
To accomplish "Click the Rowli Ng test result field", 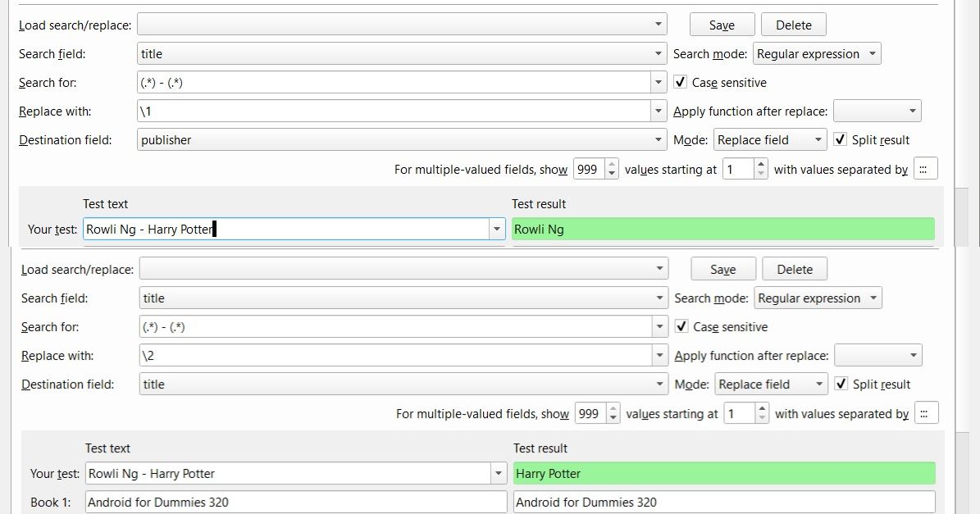I will 722,230.
